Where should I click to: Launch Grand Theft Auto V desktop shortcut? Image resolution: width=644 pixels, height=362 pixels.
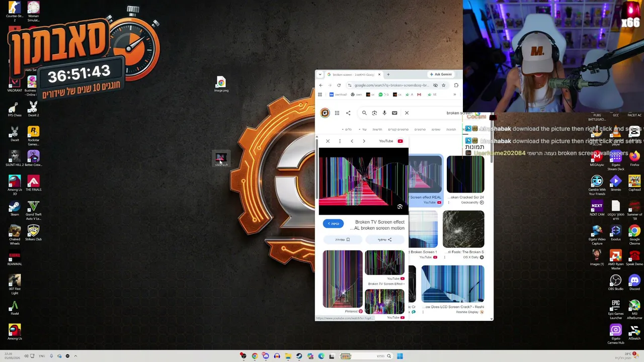[33, 210]
